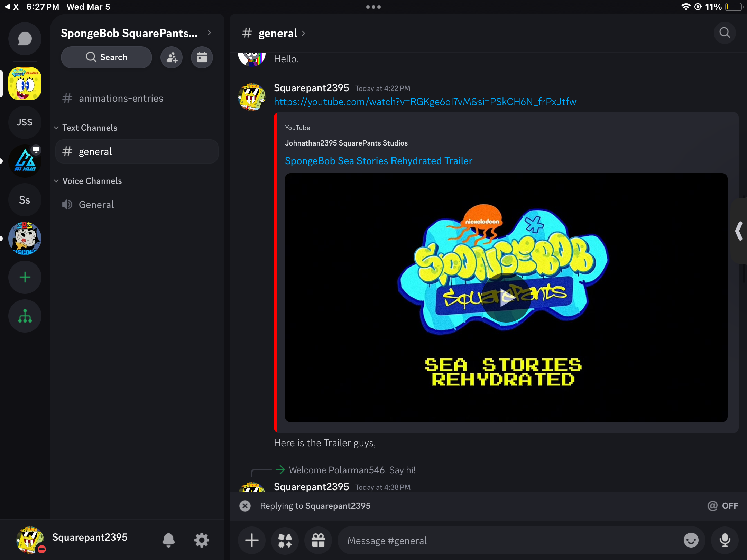
Task: Open SpongeBob Sea Stories Rehydrated Trailer link
Action: coord(379,161)
